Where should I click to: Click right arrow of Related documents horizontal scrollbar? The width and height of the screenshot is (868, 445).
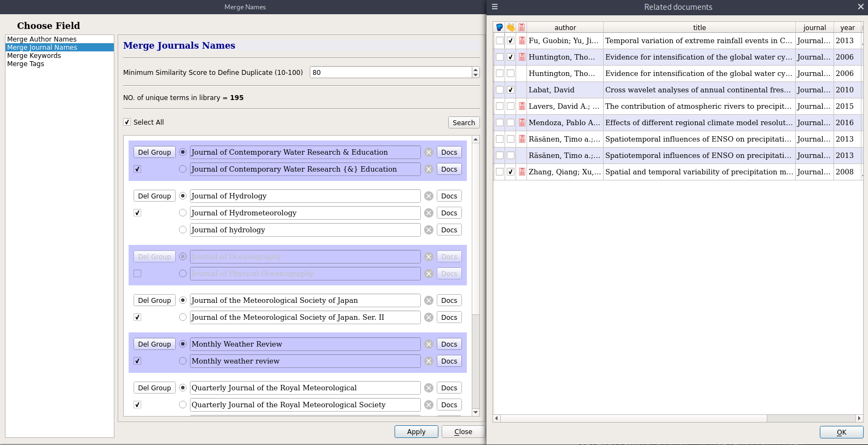click(x=859, y=418)
